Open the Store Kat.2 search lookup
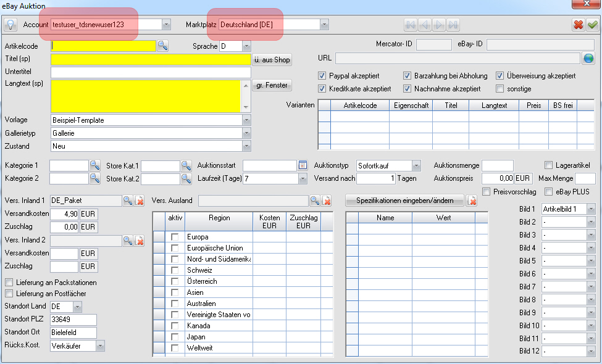 (x=186, y=178)
